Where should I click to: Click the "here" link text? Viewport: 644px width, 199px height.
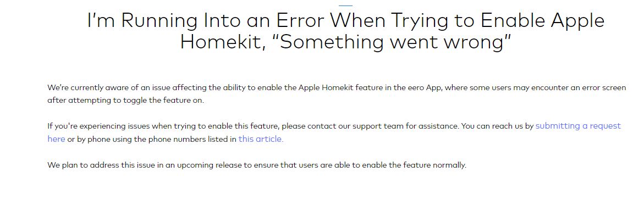[56, 139]
